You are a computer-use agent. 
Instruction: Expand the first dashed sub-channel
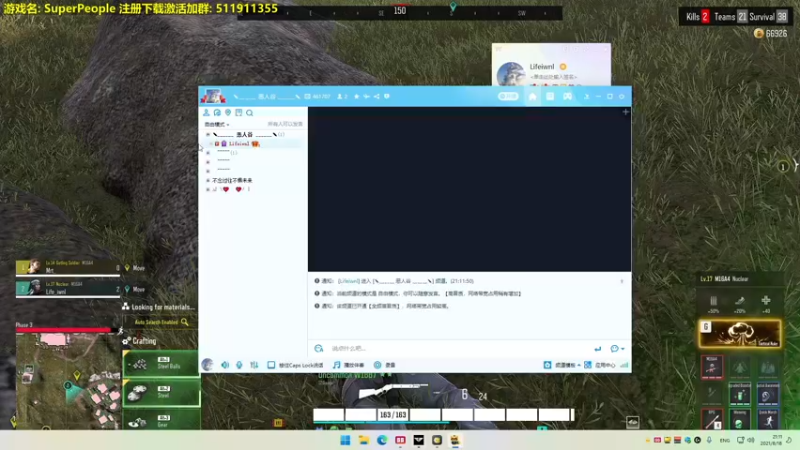click(x=208, y=153)
